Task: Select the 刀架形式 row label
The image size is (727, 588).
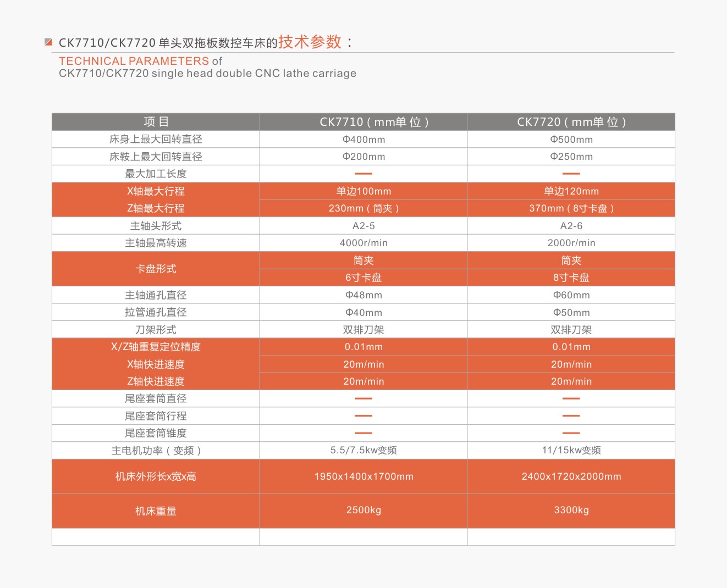Action: pyautogui.click(x=156, y=330)
